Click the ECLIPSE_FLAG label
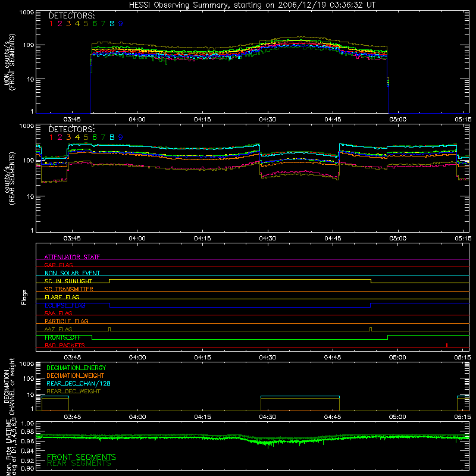476x476 pixels. point(65,305)
